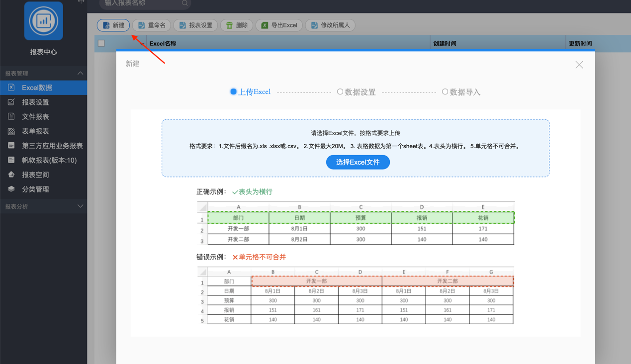Open 表单报表 sidebar entry
This screenshot has height=364, width=631.
[x=35, y=131]
